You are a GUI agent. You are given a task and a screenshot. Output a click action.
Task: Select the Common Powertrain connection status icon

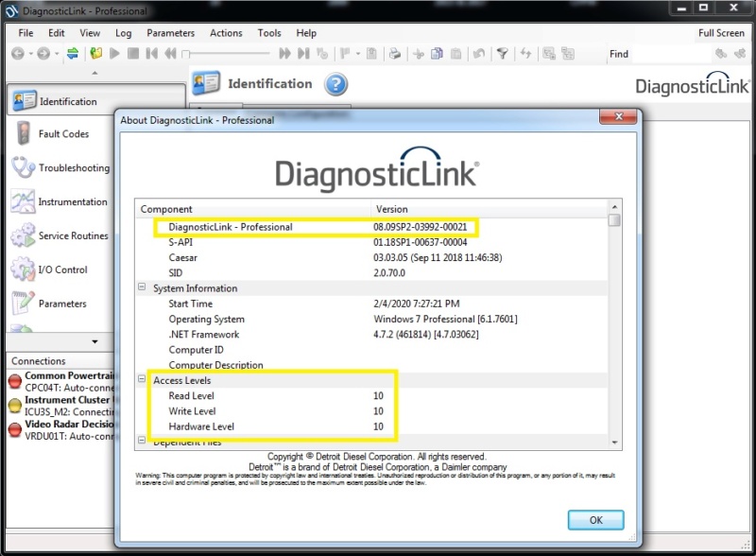[15, 381]
